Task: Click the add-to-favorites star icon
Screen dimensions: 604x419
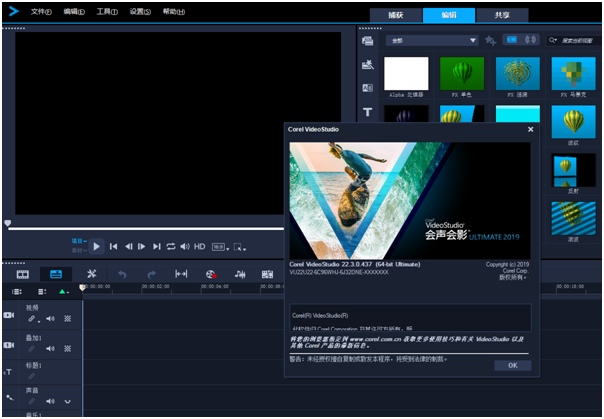Action: [490, 40]
